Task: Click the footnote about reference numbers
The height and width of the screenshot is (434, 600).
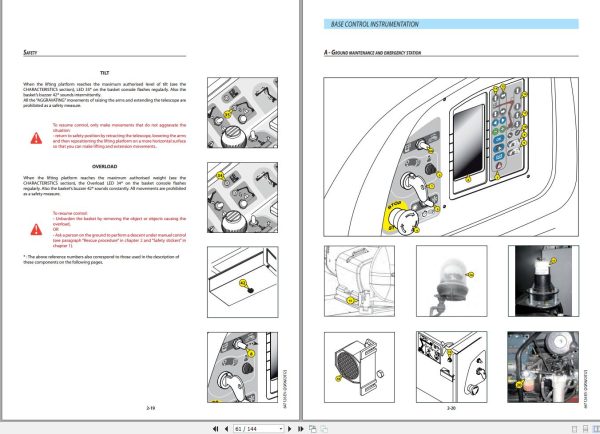Action: click(x=101, y=259)
